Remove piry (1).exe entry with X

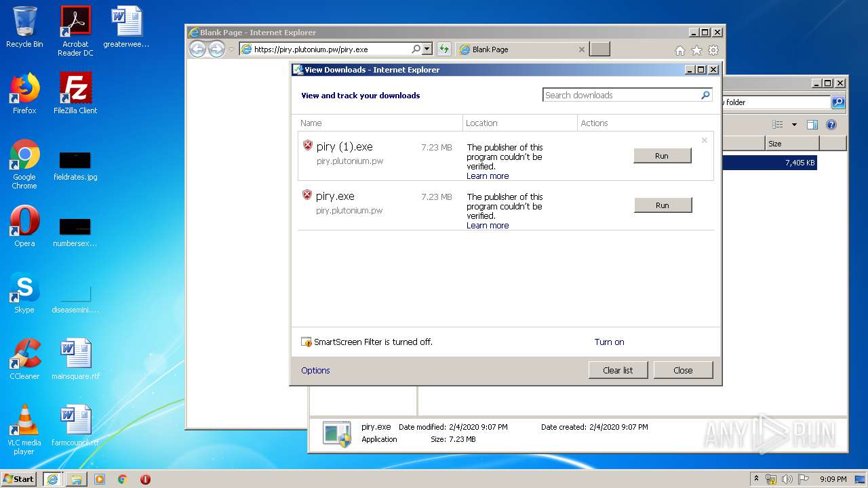pyautogui.click(x=704, y=140)
